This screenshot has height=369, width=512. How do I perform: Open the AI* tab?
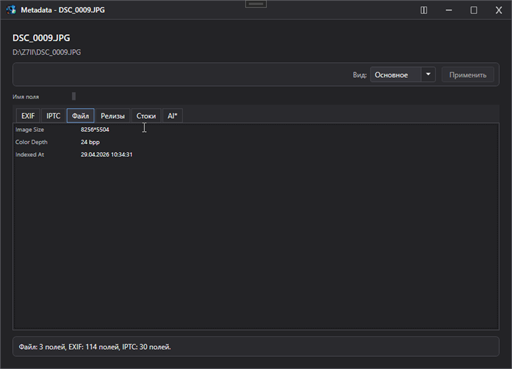pos(172,116)
